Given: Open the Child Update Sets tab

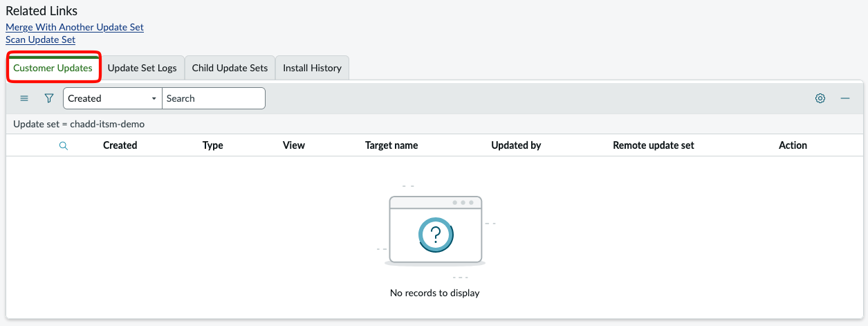Looking at the screenshot, I should pos(230,68).
